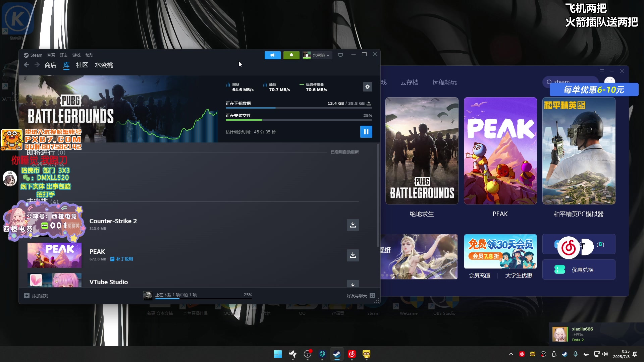Image resolution: width=644 pixels, height=362 pixels.
Task: Click 已启用自动更新 text
Action: click(x=345, y=152)
